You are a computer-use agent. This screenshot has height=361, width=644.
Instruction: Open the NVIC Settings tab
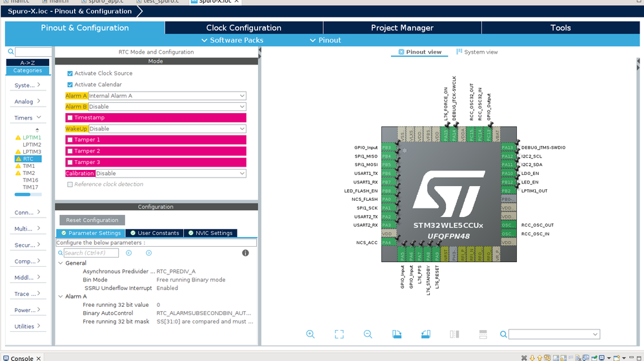click(x=210, y=233)
